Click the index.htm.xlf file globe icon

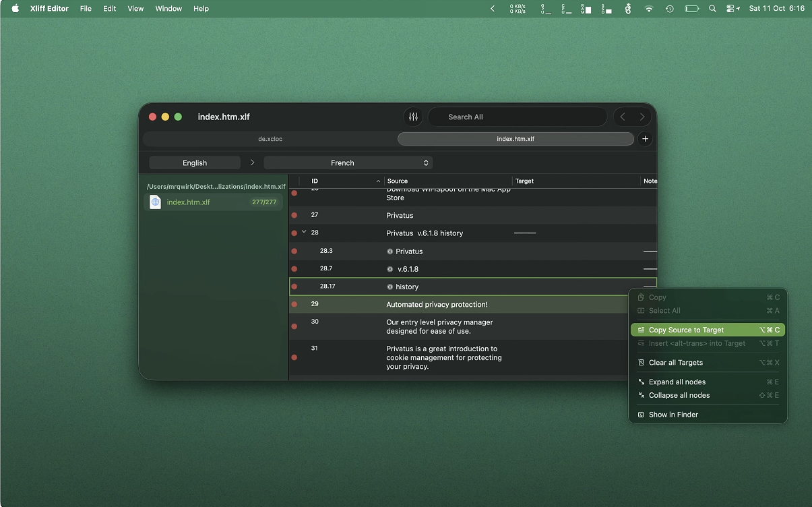pyautogui.click(x=155, y=202)
